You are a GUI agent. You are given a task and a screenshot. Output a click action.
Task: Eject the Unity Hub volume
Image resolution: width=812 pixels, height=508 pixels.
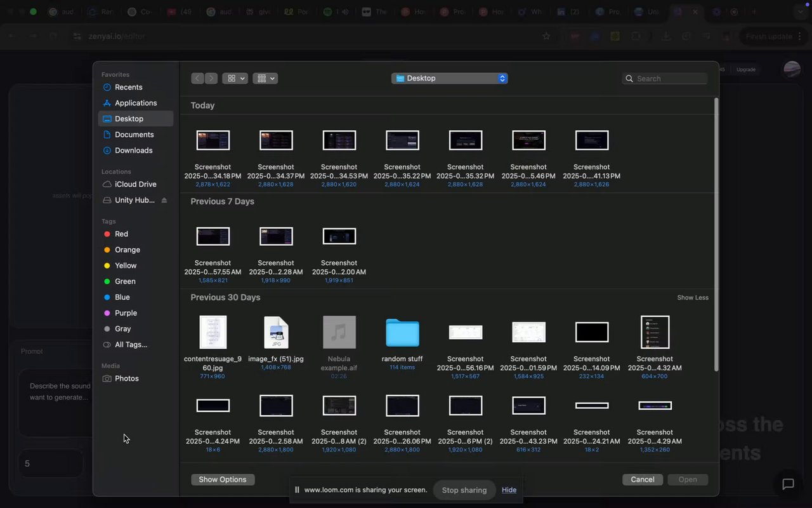tap(164, 200)
